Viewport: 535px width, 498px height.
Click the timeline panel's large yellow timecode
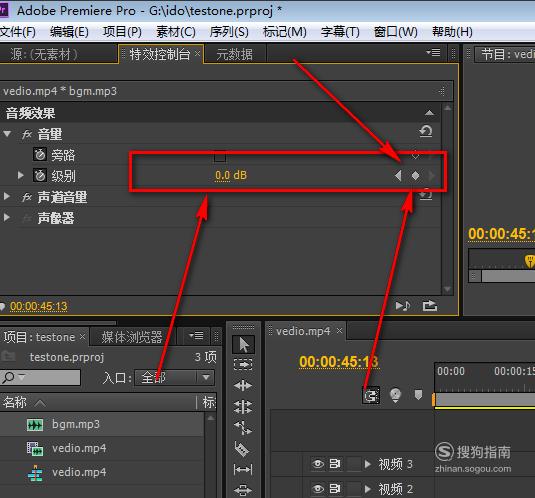338,362
